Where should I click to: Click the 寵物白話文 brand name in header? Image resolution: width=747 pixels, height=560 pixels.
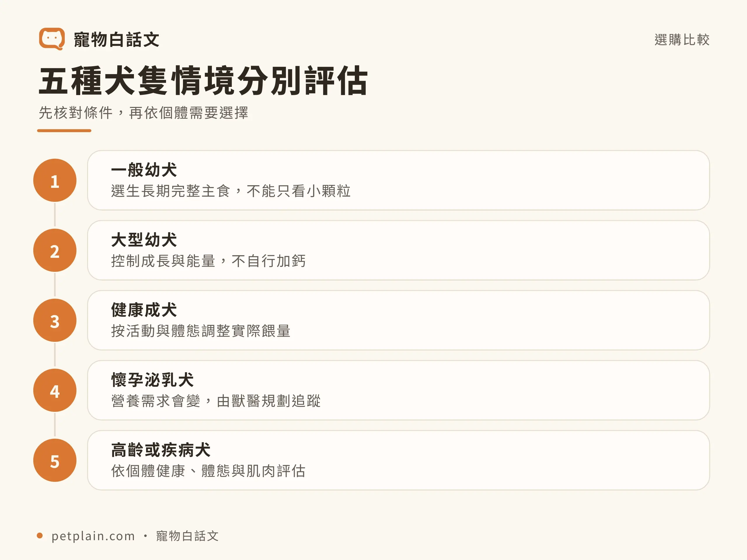click(x=116, y=39)
